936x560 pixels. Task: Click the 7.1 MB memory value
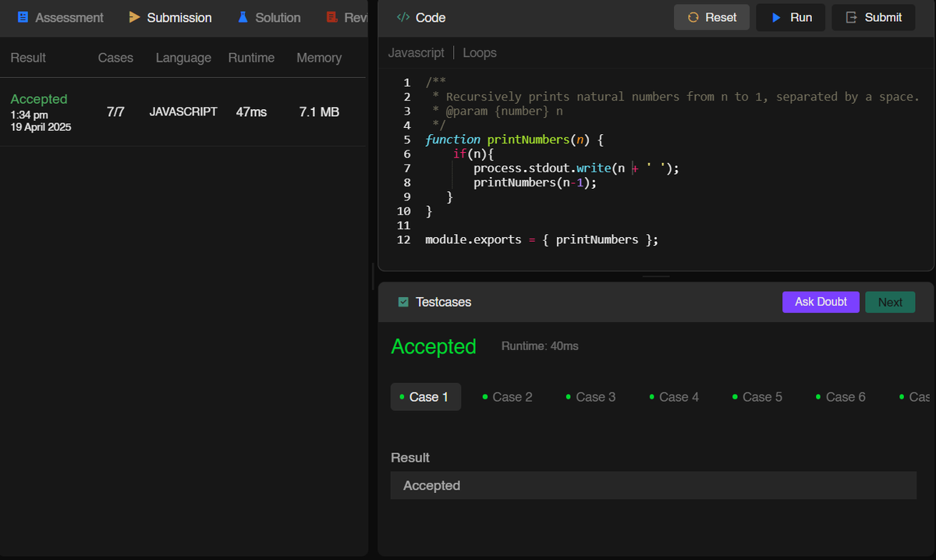pos(319,112)
